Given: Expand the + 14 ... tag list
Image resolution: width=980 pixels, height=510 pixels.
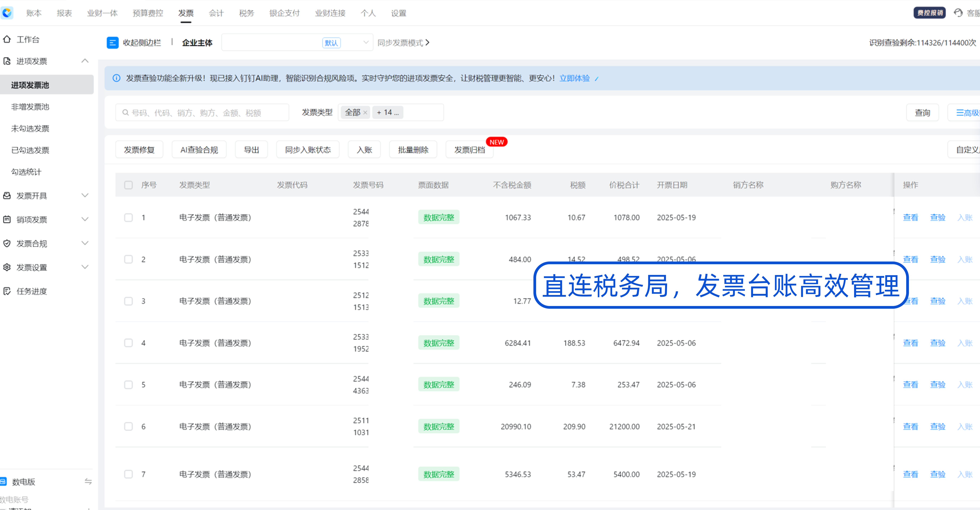Looking at the screenshot, I should [x=388, y=112].
